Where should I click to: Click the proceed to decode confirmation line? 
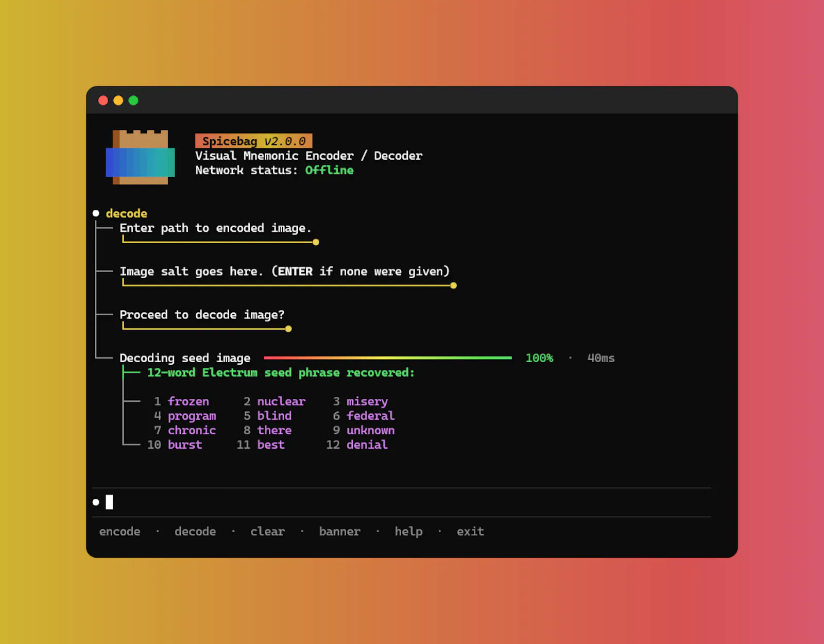[x=207, y=327]
